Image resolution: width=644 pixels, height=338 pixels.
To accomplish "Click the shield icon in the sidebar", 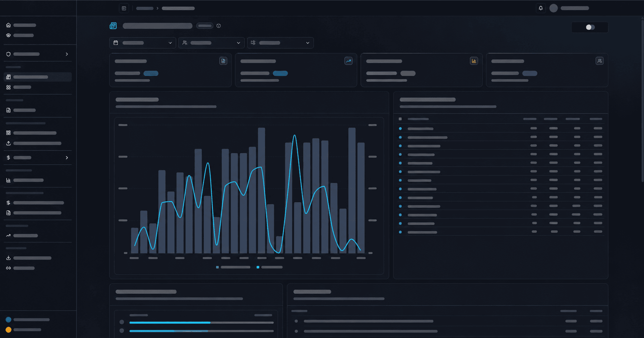I will coord(9,54).
